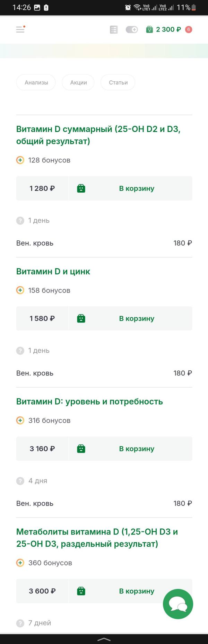Open the hamburger menu
Screen dimensions: 208x644
coord(20,29)
